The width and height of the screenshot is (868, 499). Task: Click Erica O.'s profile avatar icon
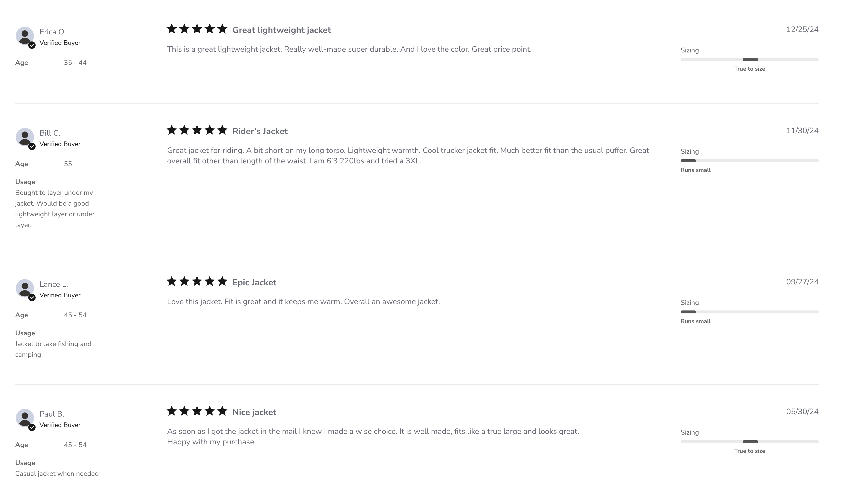25,36
